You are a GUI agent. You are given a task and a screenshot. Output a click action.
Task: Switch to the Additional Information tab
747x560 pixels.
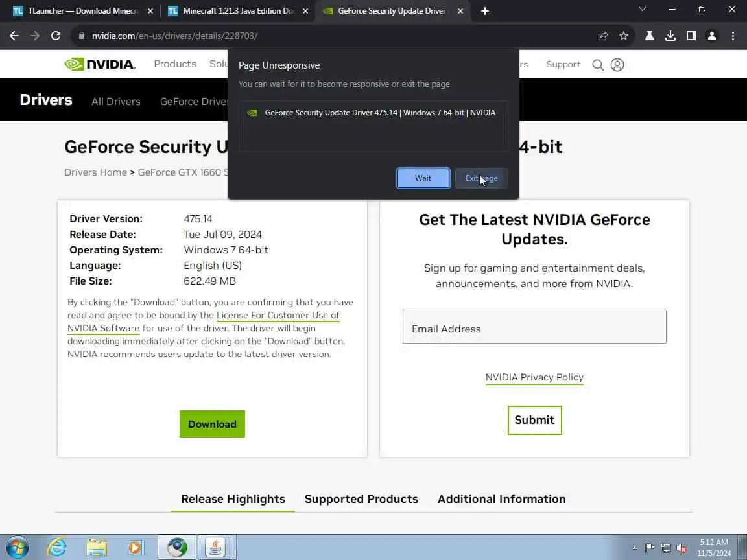(x=502, y=499)
